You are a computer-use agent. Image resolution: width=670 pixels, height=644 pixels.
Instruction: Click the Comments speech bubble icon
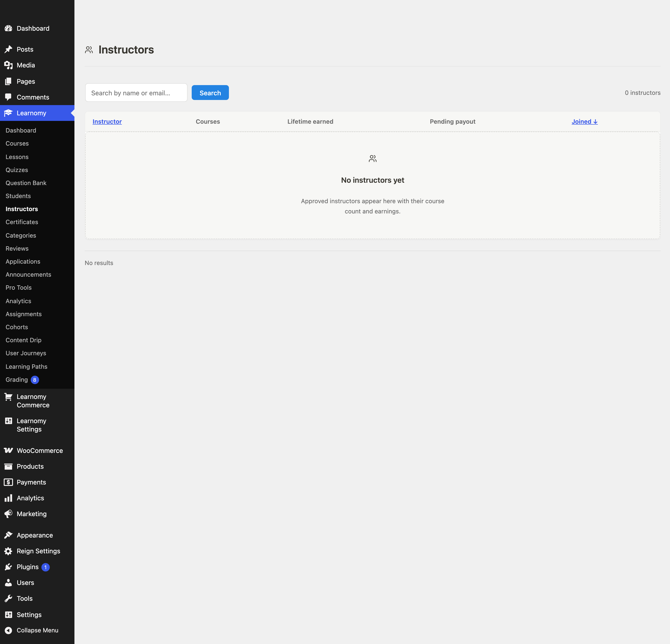(x=8, y=97)
